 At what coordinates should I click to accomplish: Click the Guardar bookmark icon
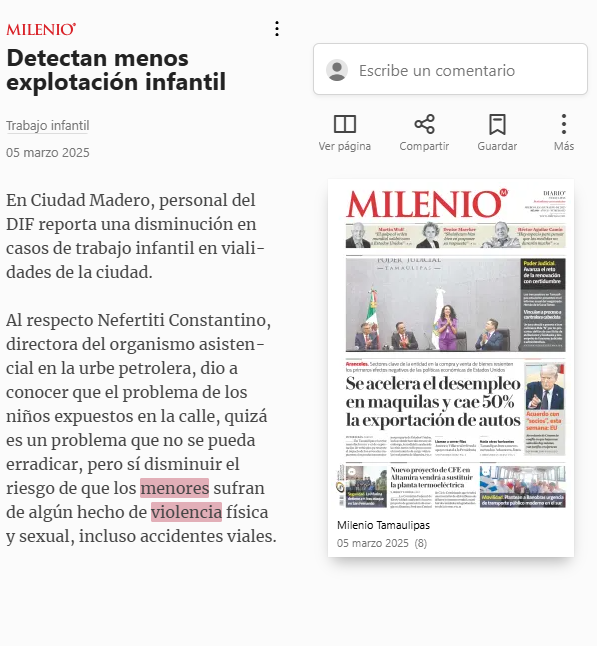[x=497, y=124]
